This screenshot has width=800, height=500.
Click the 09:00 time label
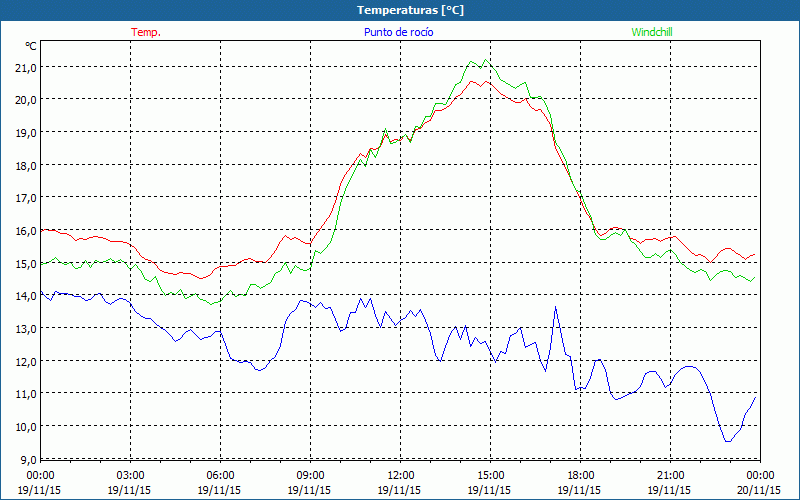click(310, 476)
